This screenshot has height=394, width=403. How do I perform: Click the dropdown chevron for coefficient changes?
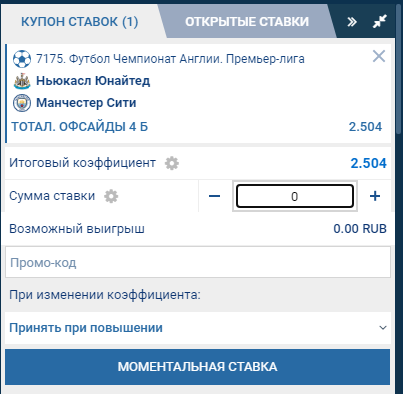coord(383,328)
